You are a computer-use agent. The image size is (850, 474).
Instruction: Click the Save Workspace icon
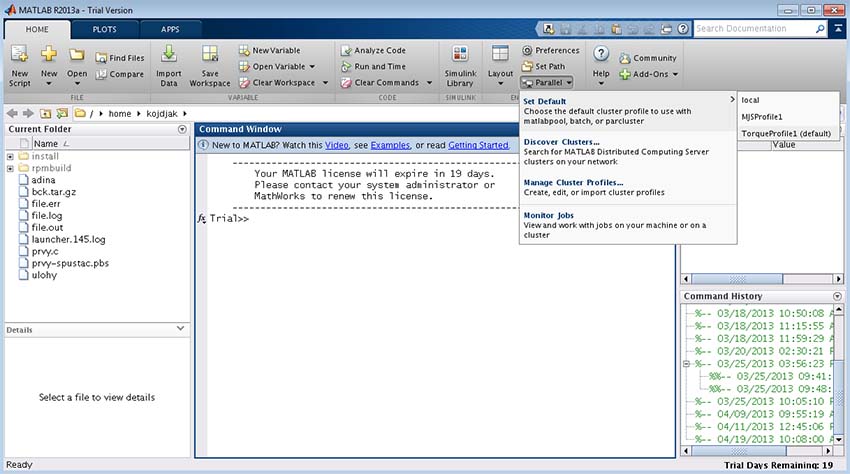click(x=210, y=57)
